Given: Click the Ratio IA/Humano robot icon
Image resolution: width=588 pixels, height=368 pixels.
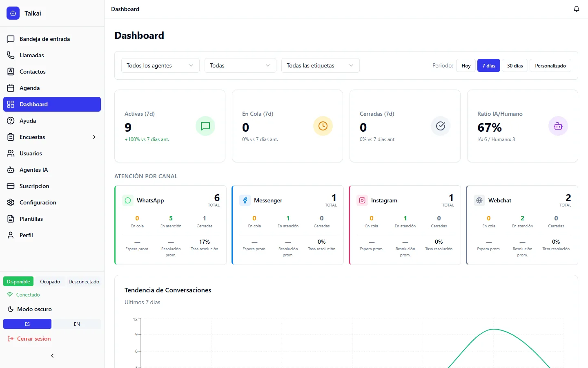Looking at the screenshot, I should click(558, 126).
